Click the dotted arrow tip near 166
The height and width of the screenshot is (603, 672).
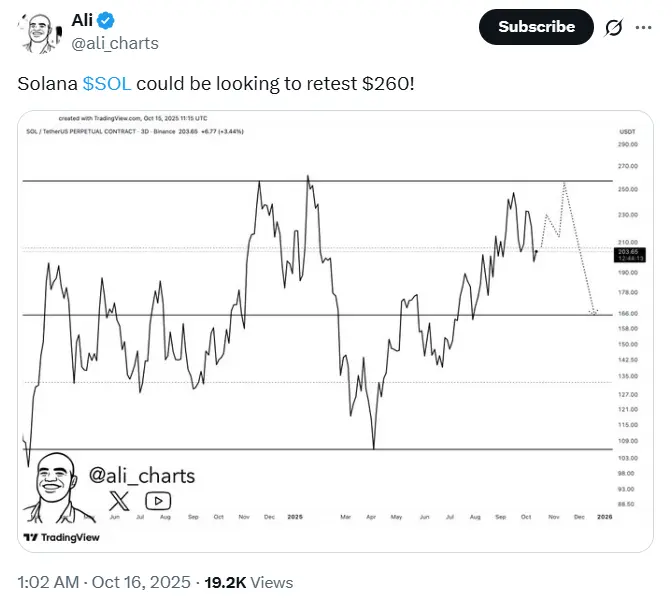[595, 313]
